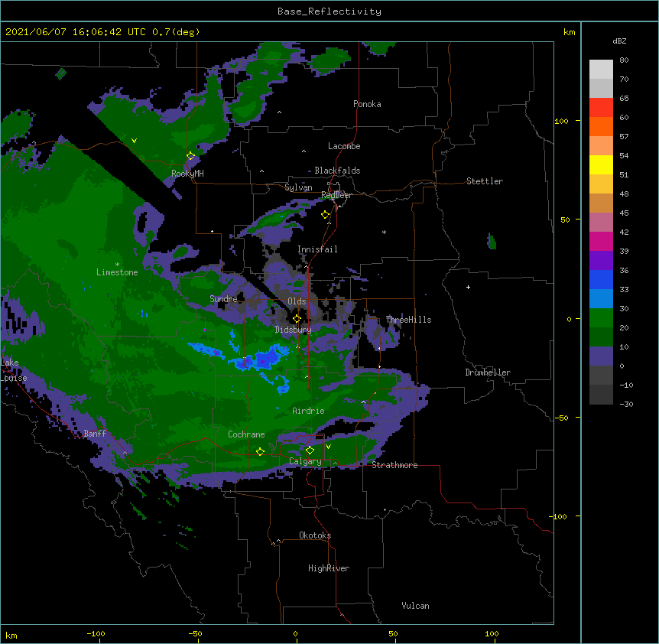Image resolution: width=659 pixels, height=644 pixels.
Task: Click the ThreeHills city label
Action: pyautogui.click(x=408, y=320)
